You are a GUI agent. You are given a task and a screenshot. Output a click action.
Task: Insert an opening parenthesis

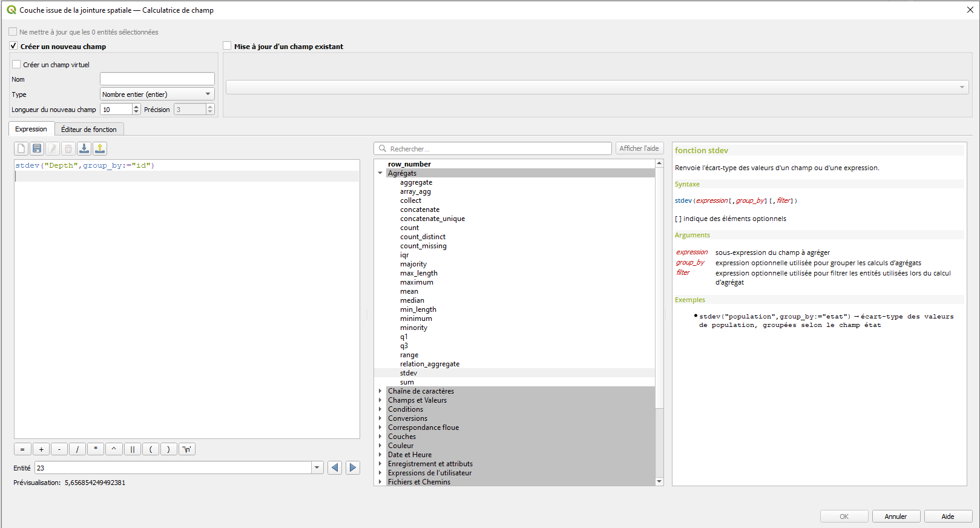150,449
